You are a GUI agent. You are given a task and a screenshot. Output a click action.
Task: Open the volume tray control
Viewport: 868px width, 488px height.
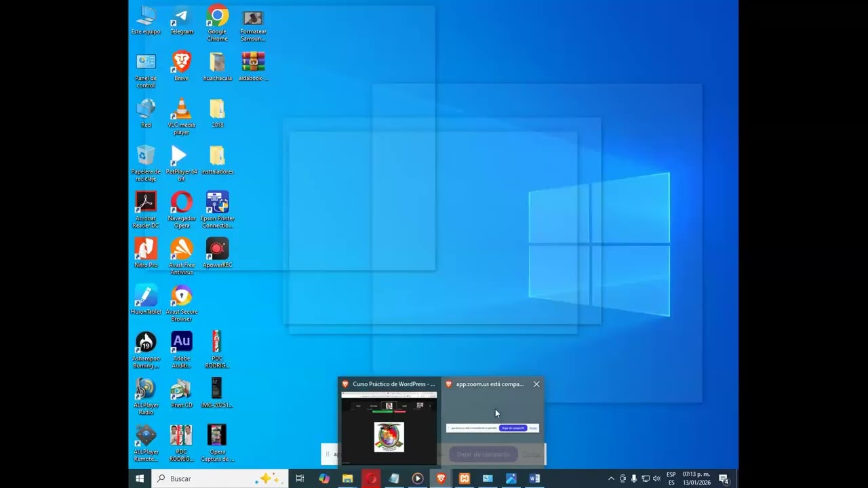(x=656, y=479)
